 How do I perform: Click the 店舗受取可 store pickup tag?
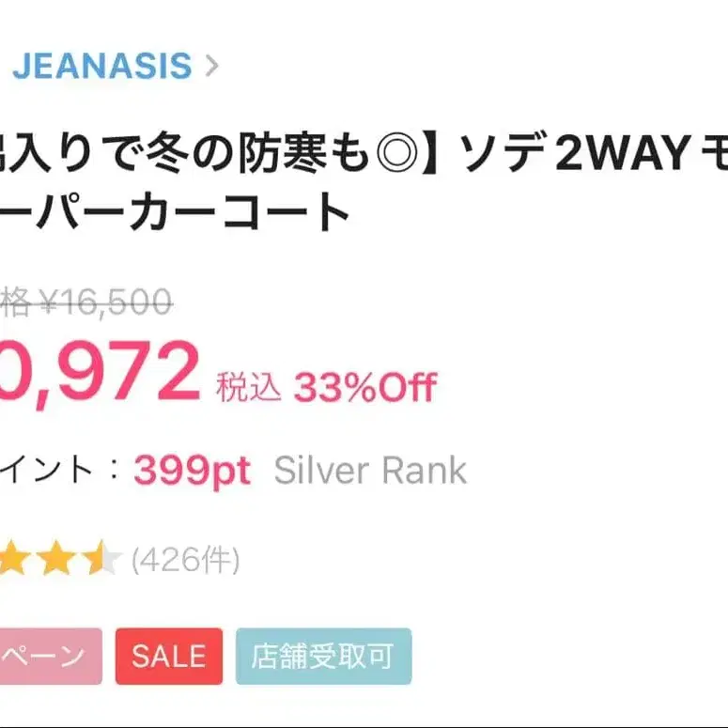point(323,657)
